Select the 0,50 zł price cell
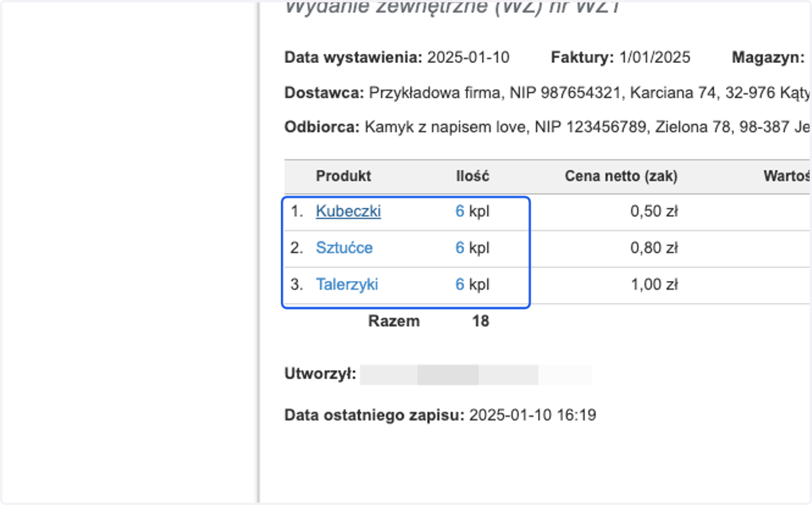Image resolution: width=812 pixels, height=505 pixels. coord(654,211)
